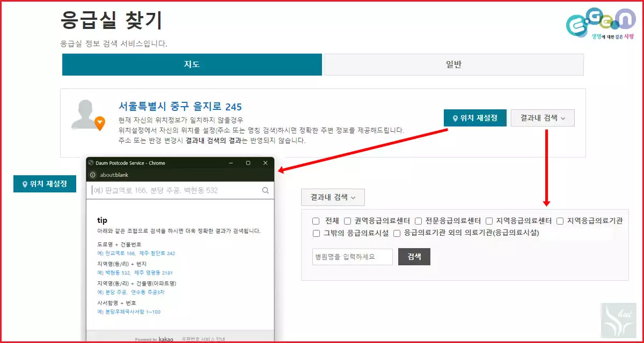Click the orange location pin on the avatar
Viewport: 644px width, 343px height.
(100, 122)
